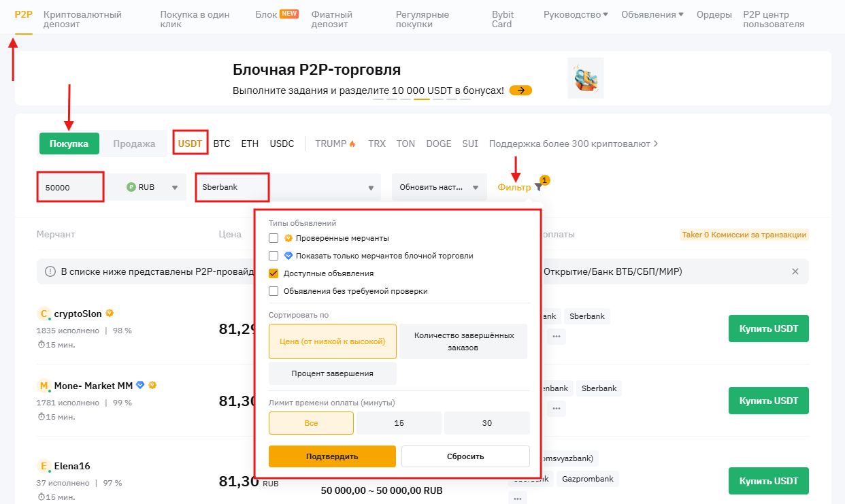Click the filter funnel icon

tap(538, 187)
